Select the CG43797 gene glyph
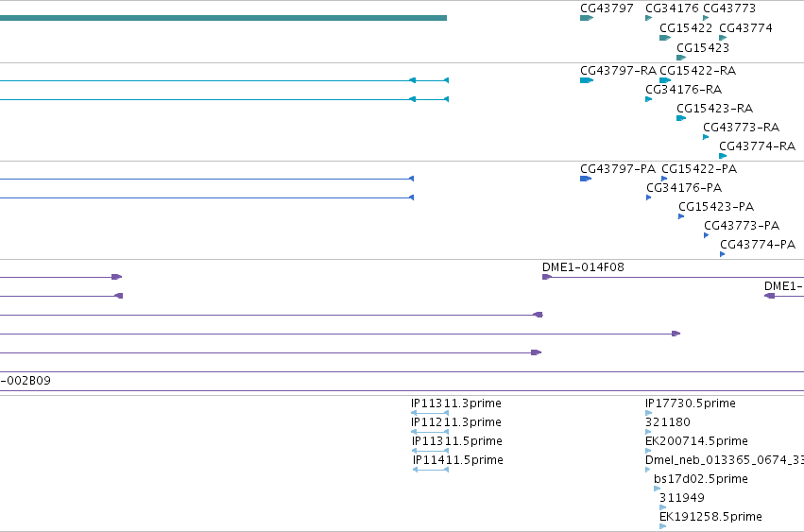Viewport: 804px width, 532px height. [587, 18]
